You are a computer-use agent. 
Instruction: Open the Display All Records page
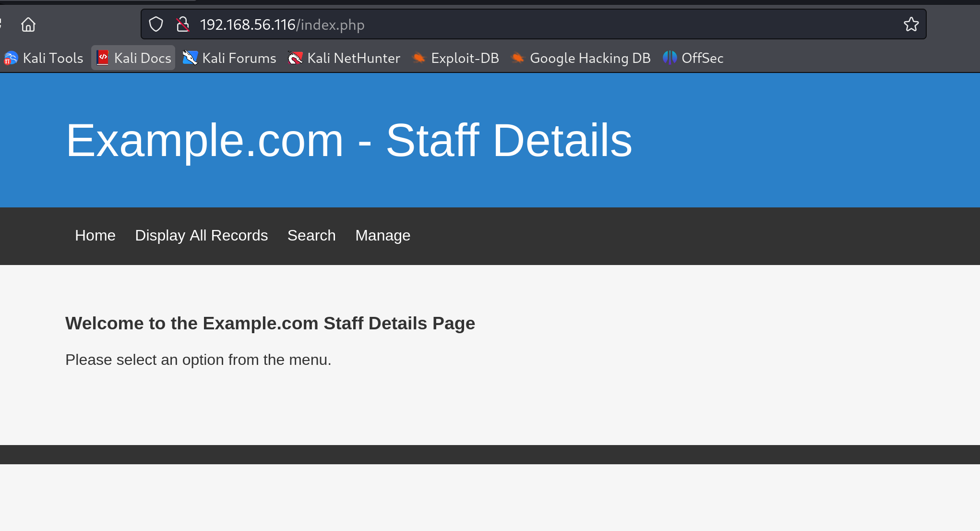pos(201,236)
